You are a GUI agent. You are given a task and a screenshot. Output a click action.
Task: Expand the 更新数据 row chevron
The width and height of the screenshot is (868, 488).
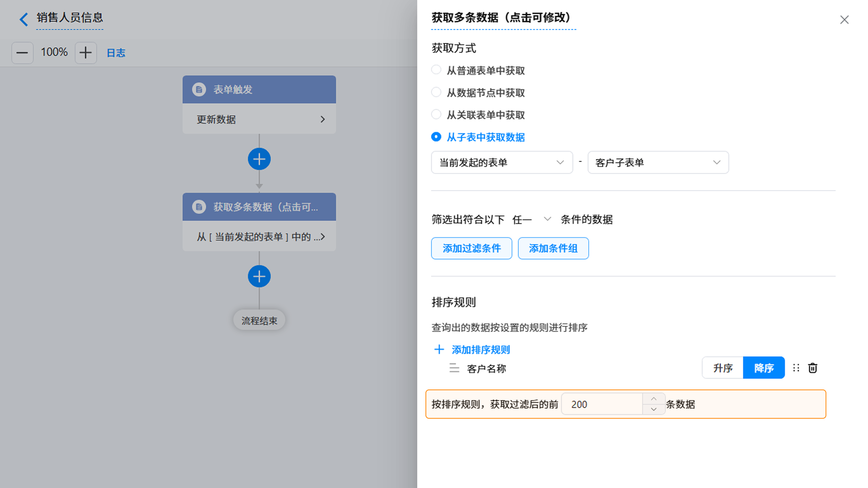point(323,119)
